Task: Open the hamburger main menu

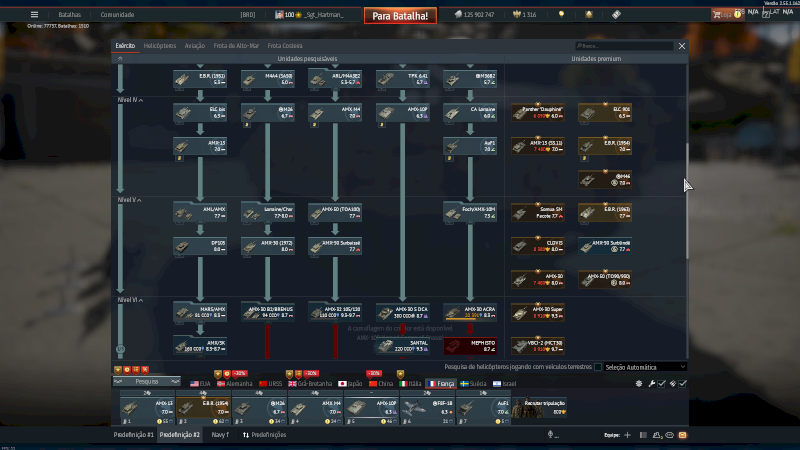Action: (34, 15)
